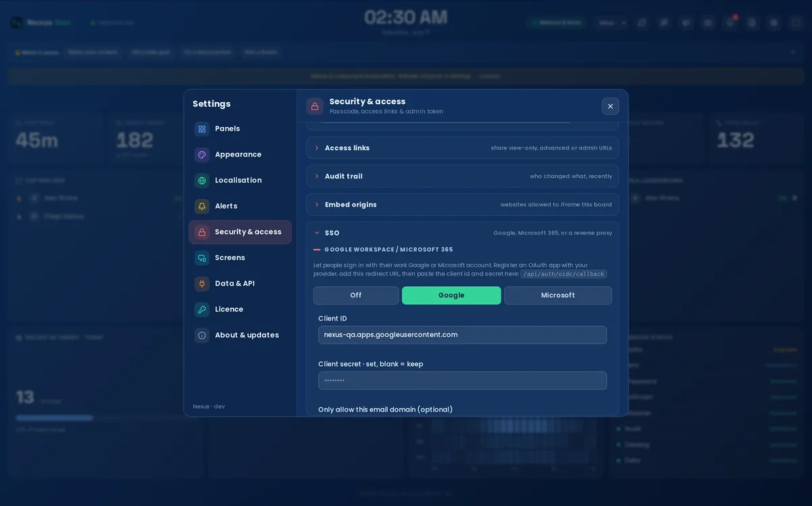This screenshot has width=812, height=506.
Task: Expand the Embed origins section
Action: pyautogui.click(x=463, y=205)
